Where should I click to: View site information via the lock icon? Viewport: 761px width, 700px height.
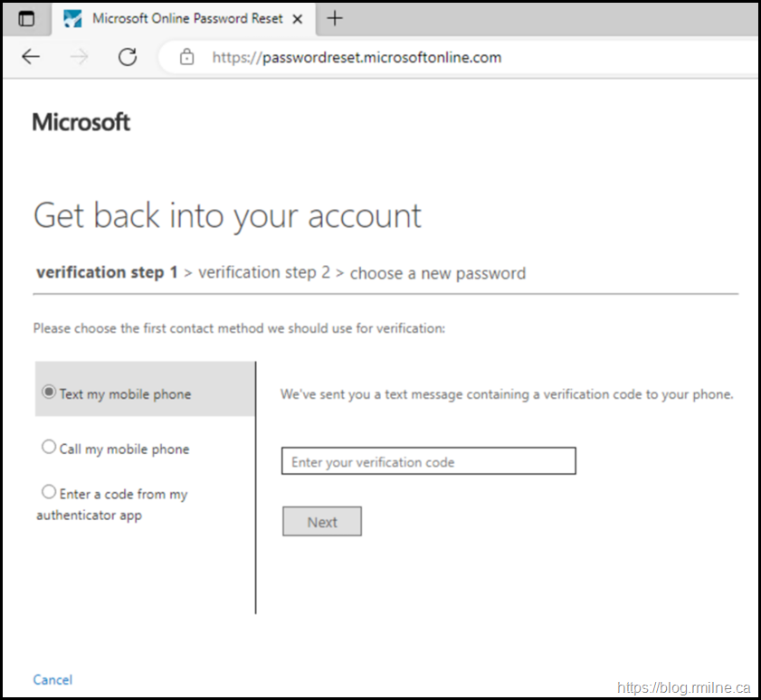187,57
